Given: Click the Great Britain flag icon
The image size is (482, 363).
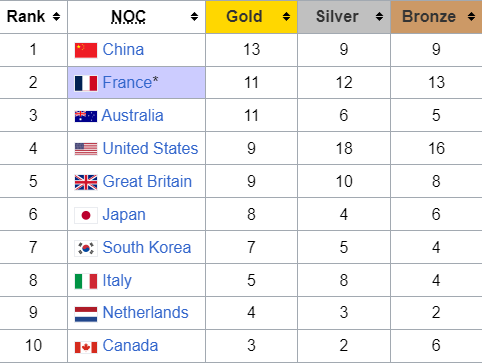Looking at the screenshot, I should 86,182.
